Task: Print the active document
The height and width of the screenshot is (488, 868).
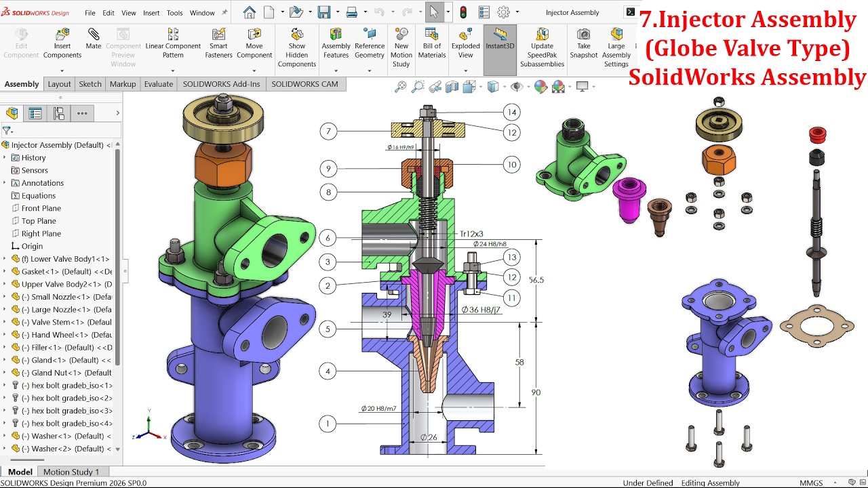Action: (351, 12)
